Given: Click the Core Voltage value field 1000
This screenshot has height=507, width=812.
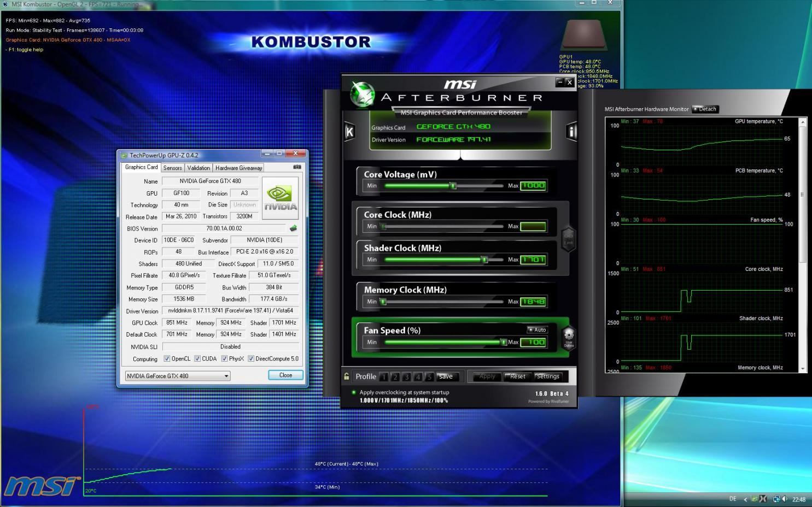Looking at the screenshot, I should tap(533, 186).
